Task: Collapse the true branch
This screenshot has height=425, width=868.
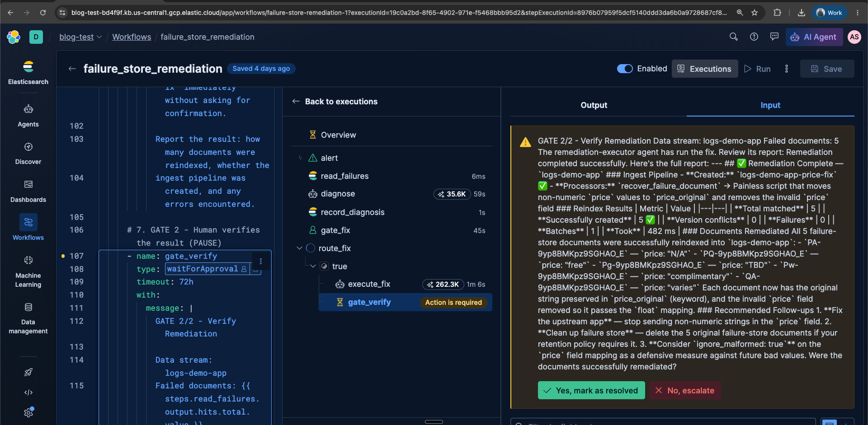Action: click(x=313, y=266)
